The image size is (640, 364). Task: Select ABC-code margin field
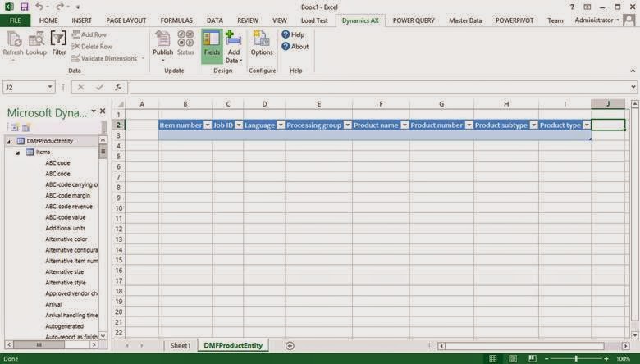pyautogui.click(x=68, y=196)
